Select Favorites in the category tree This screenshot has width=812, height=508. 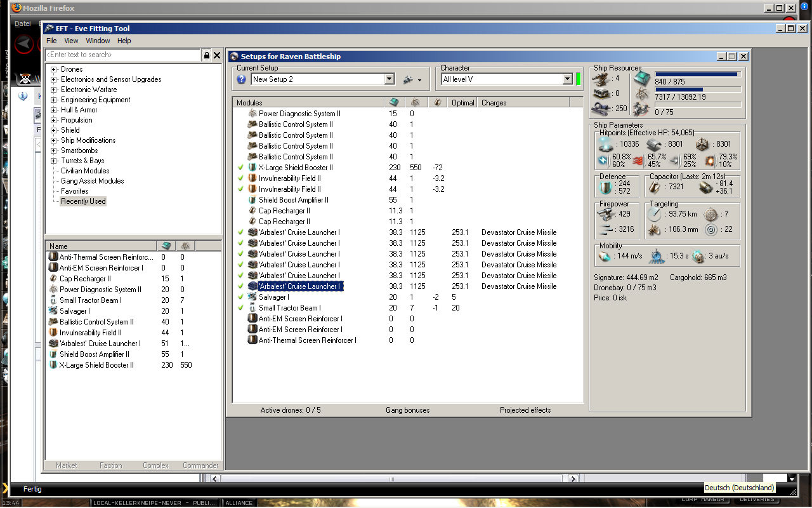click(x=75, y=191)
